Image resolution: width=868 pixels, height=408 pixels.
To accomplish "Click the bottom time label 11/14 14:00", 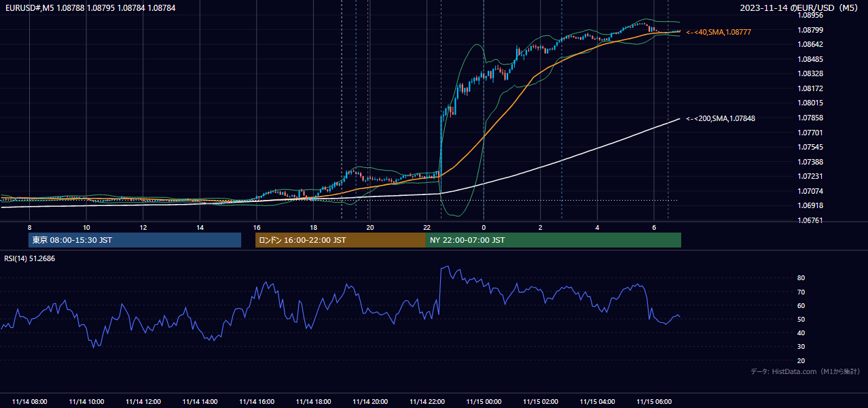I will [200, 402].
